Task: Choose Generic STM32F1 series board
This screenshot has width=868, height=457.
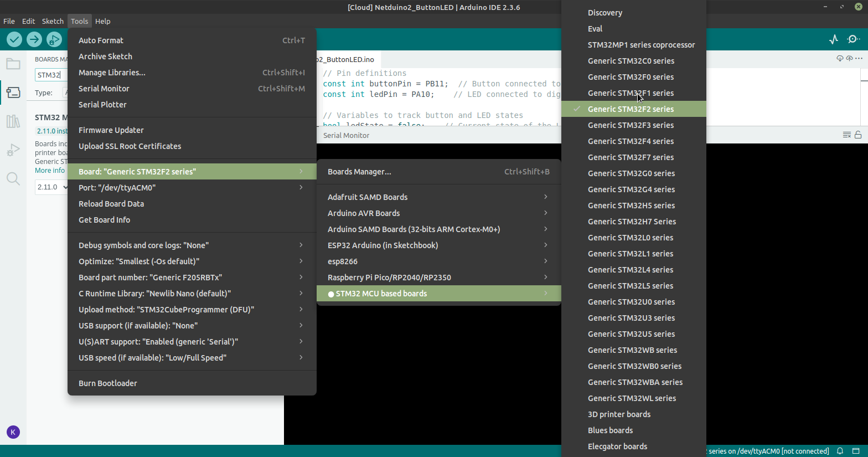Action: (634, 93)
